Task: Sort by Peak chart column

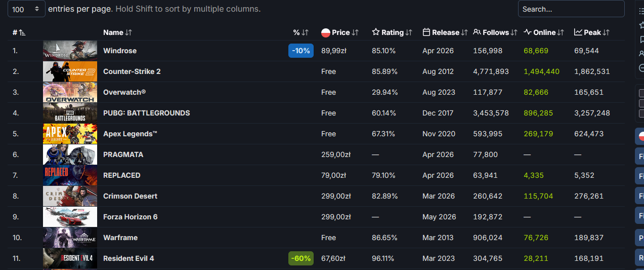Action: (592, 32)
